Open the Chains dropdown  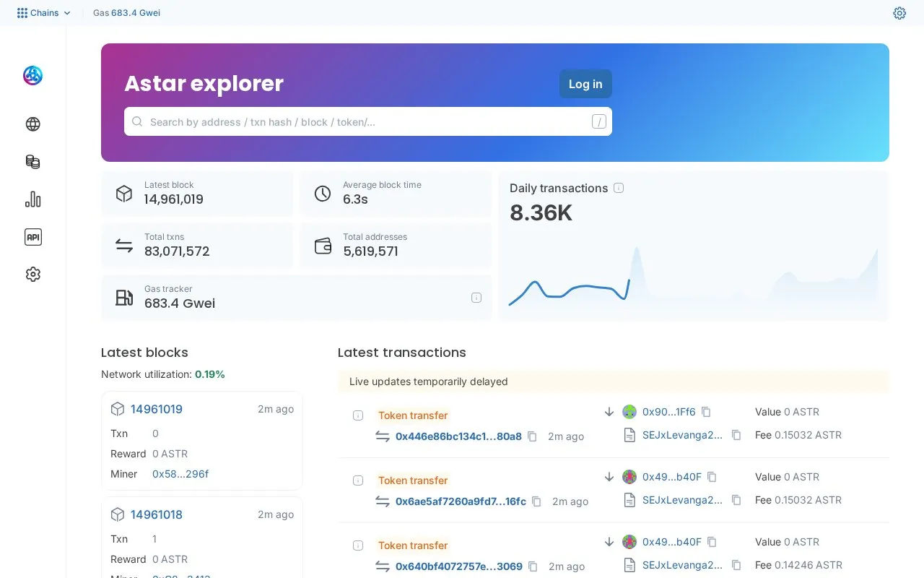tap(44, 13)
